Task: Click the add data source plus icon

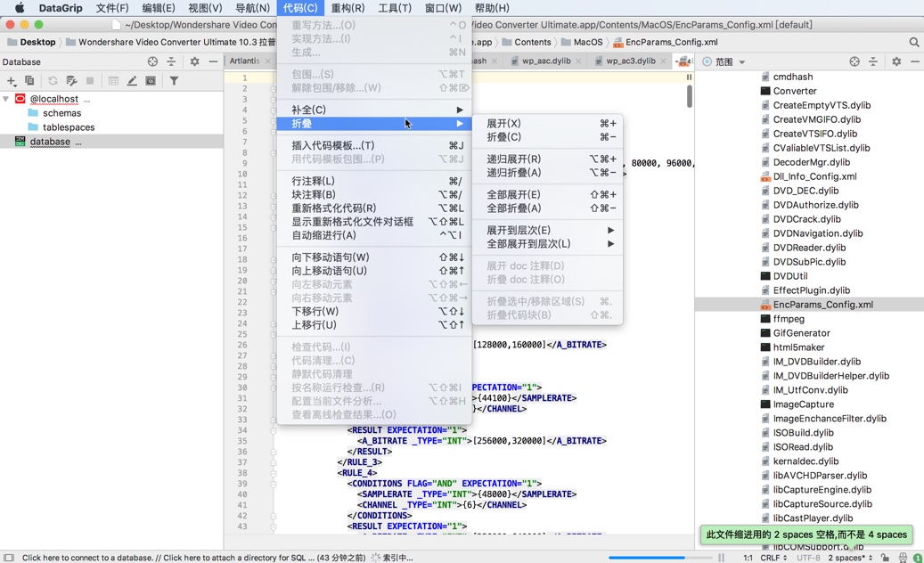Action: 12,81
